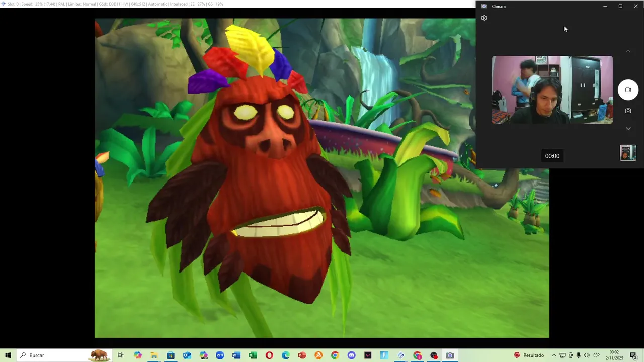Open PowerPoint from the taskbar
Screen dimensions: 644x362
[302, 355]
